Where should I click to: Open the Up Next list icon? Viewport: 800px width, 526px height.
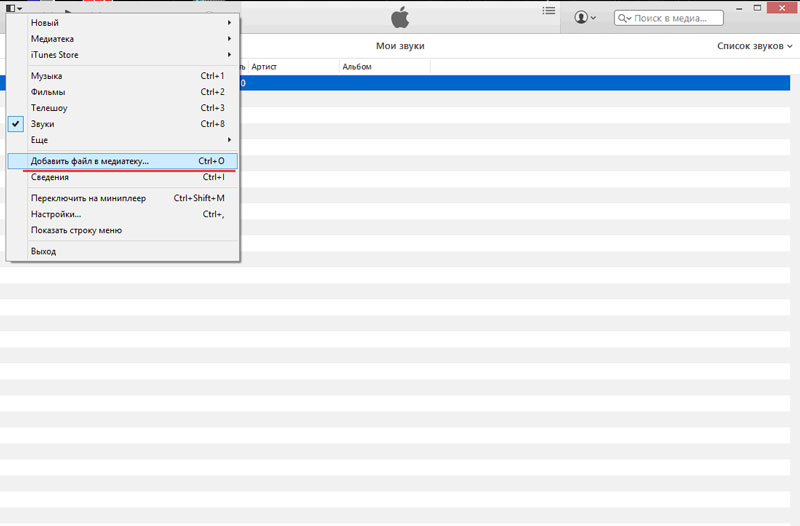click(548, 11)
